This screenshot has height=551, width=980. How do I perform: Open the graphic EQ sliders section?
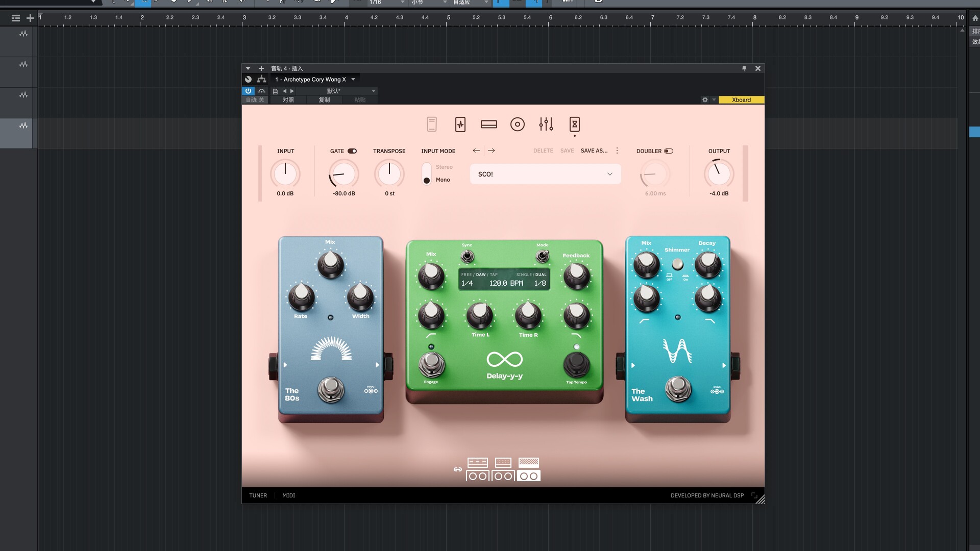(546, 124)
